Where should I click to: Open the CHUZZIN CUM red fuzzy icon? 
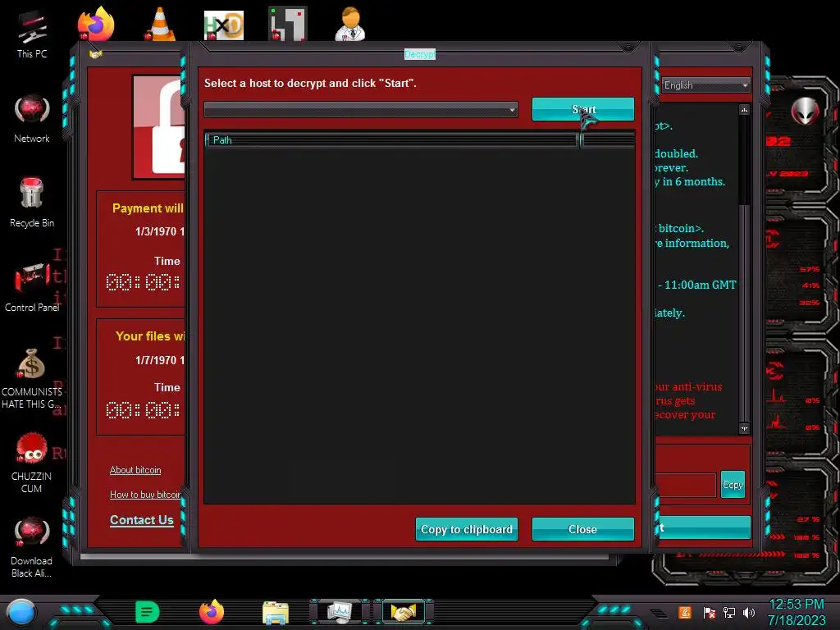(x=32, y=463)
